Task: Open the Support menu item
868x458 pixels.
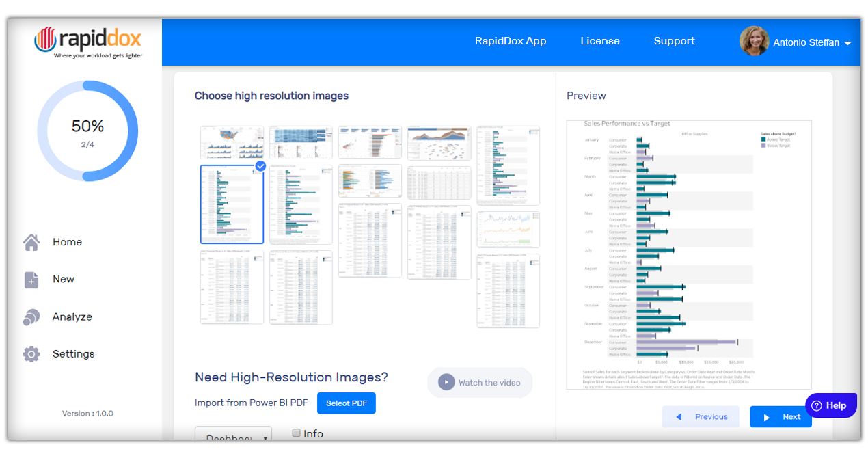Action: (x=674, y=41)
